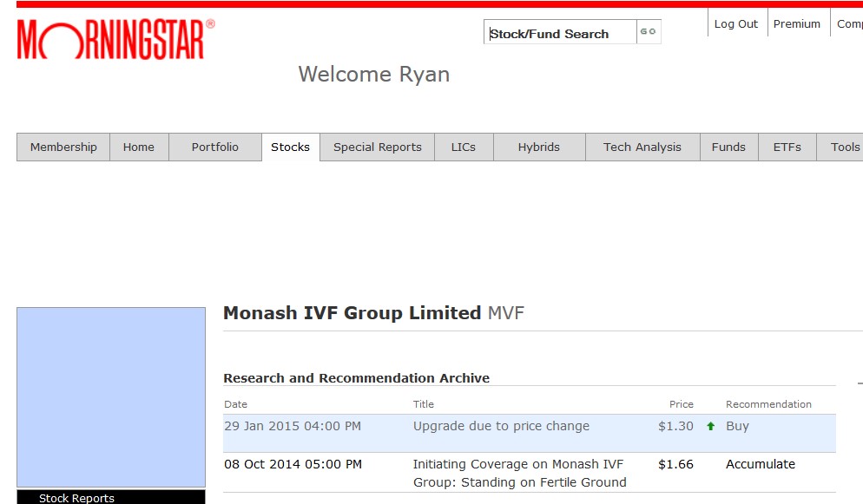Switch to the ETFs tab

[x=787, y=147]
